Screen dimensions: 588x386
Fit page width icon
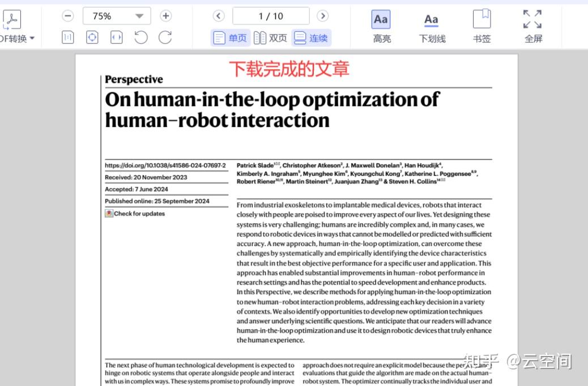pos(117,37)
